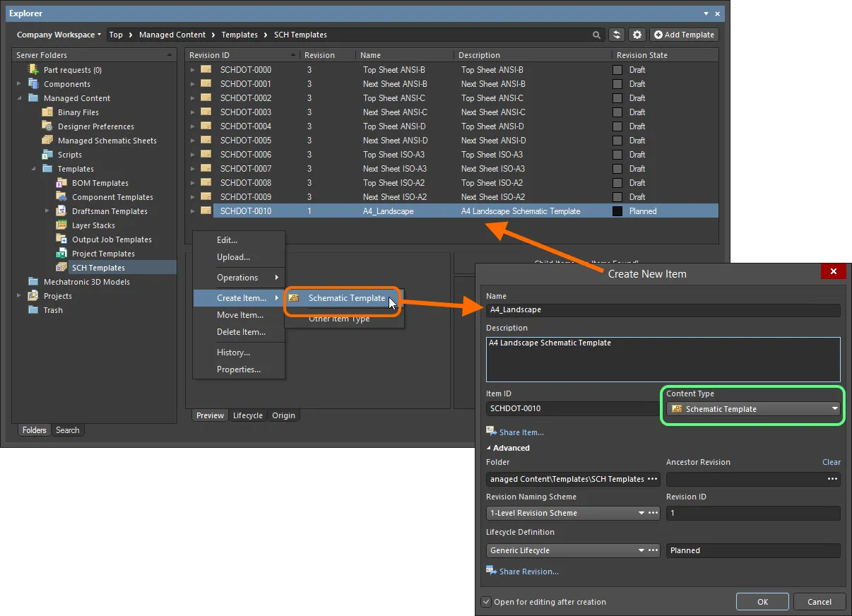Choose Move Item... from the context menu

tap(239, 315)
